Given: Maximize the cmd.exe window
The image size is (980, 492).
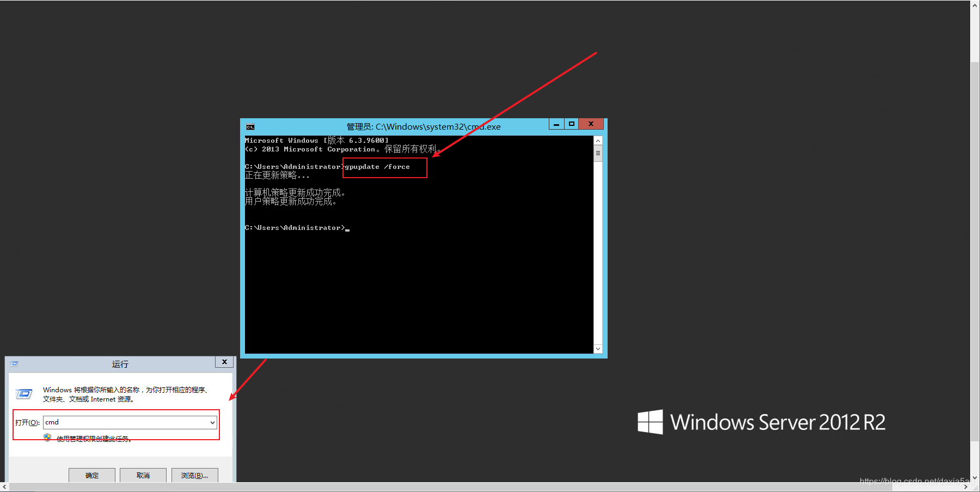Looking at the screenshot, I should pyautogui.click(x=571, y=124).
